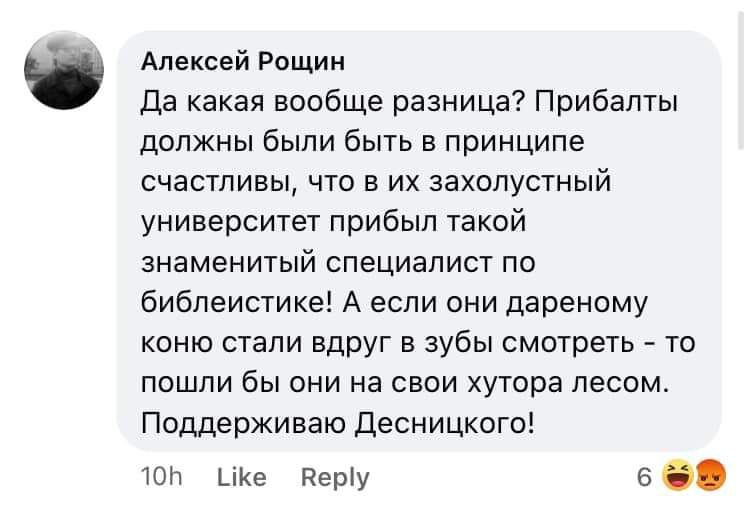Reply to Алексей Рощин's comment
The image size is (750, 520).
click(x=335, y=478)
